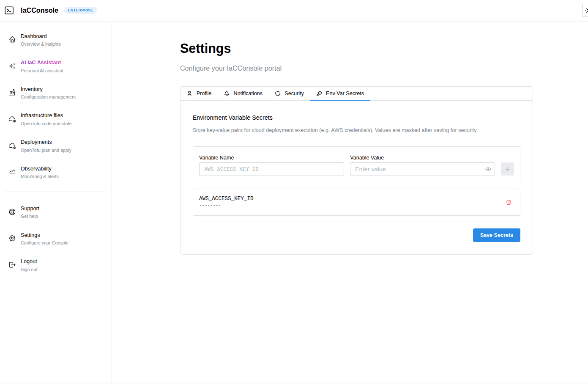This screenshot has height=390, width=588.
Task: Click the Save Secrets button
Action: pos(496,235)
